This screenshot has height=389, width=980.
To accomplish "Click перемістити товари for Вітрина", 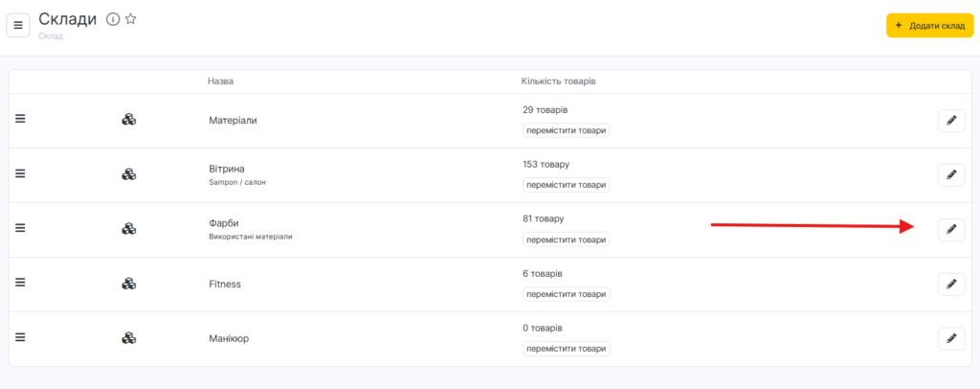I will pyautogui.click(x=567, y=185).
